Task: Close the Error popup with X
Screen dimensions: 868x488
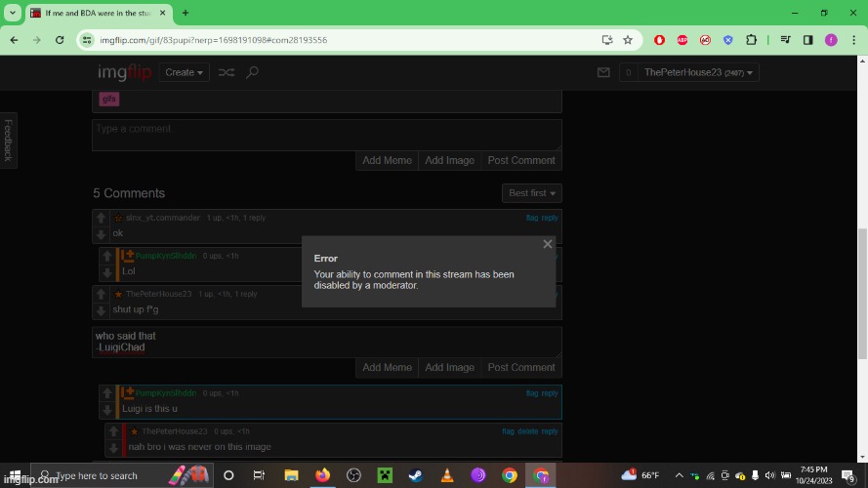Action: click(548, 244)
